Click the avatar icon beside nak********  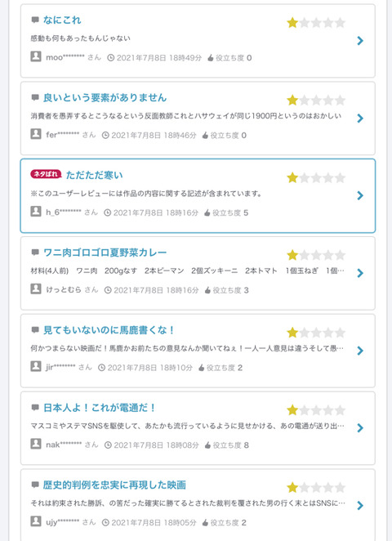tap(36, 444)
